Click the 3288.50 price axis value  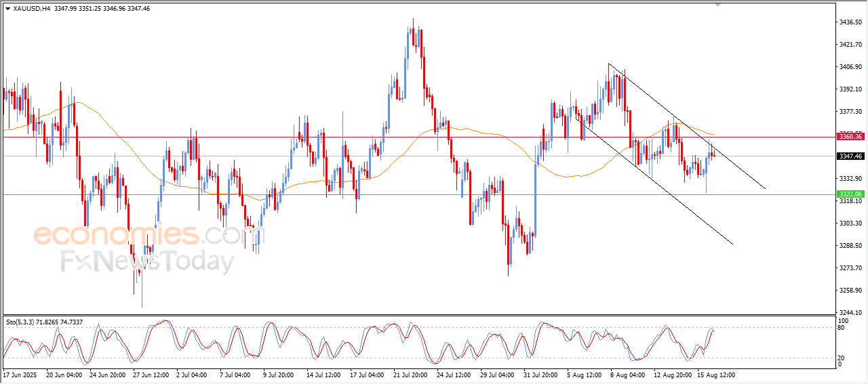[850, 246]
